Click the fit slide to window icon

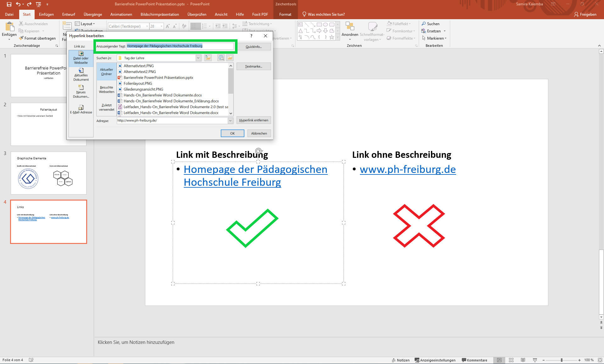coord(600,360)
